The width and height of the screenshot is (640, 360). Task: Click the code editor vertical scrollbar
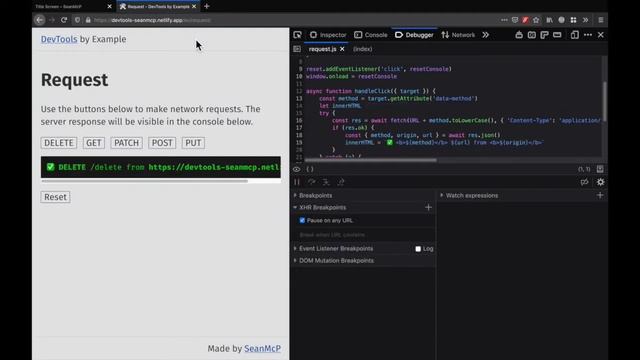(604, 102)
